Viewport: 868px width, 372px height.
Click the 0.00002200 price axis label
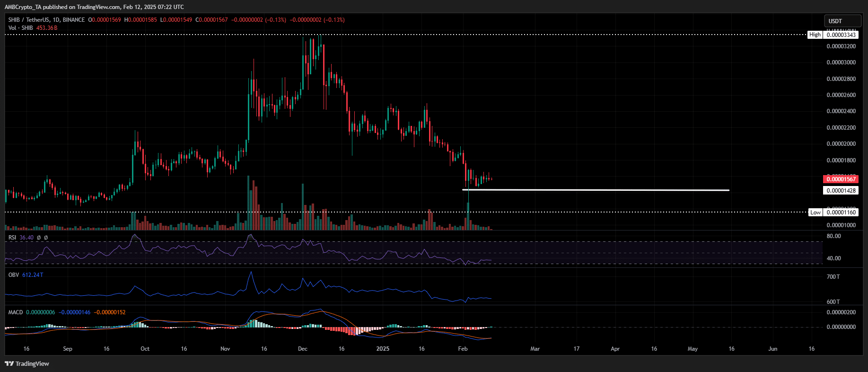(841, 128)
